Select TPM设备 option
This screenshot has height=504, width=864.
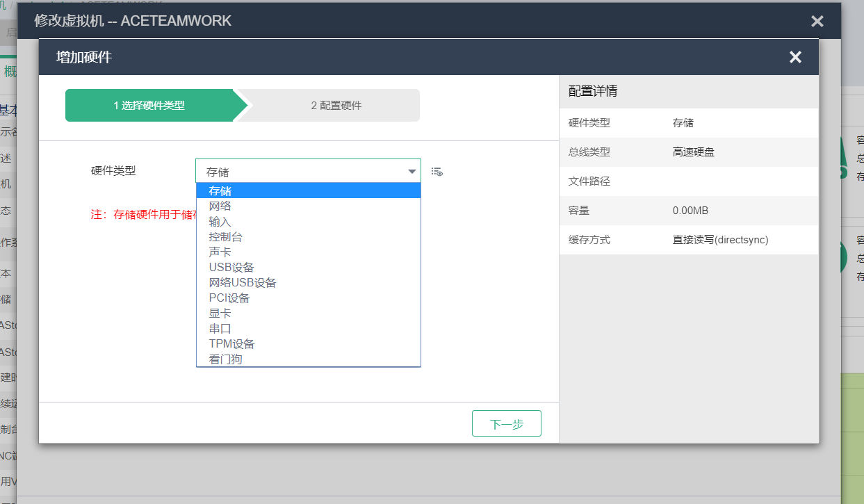[309, 343]
